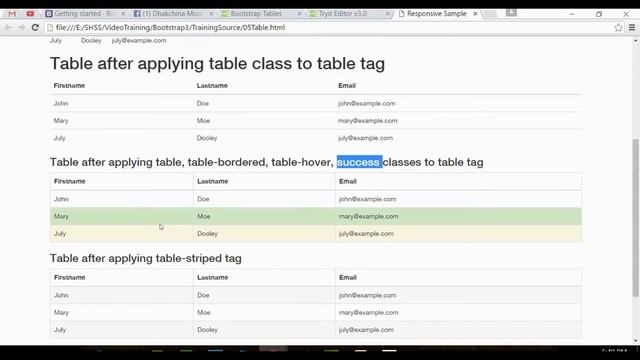Screen dimensions: 640x360
Task: Click 'Moe' in the green success row
Action: (204, 217)
